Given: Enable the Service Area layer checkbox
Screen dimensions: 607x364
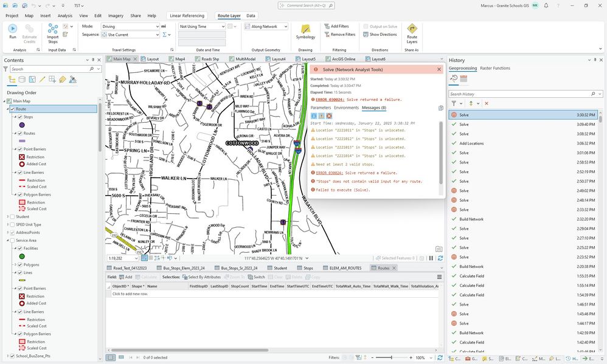Looking at the screenshot, I should point(12,240).
